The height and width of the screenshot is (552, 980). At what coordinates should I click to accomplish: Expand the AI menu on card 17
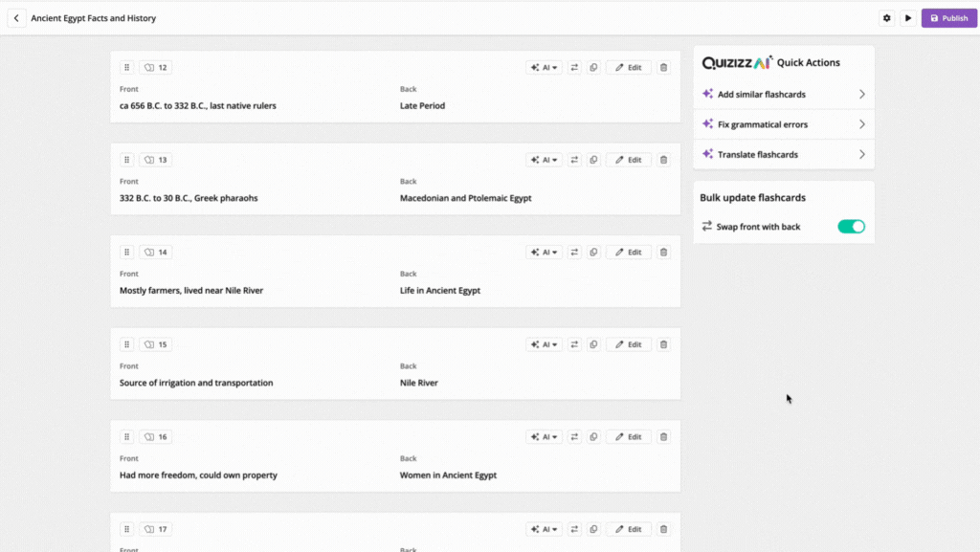click(544, 530)
